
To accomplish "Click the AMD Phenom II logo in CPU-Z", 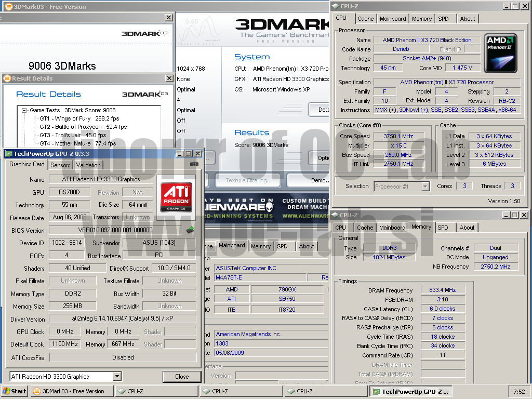I will point(500,53).
